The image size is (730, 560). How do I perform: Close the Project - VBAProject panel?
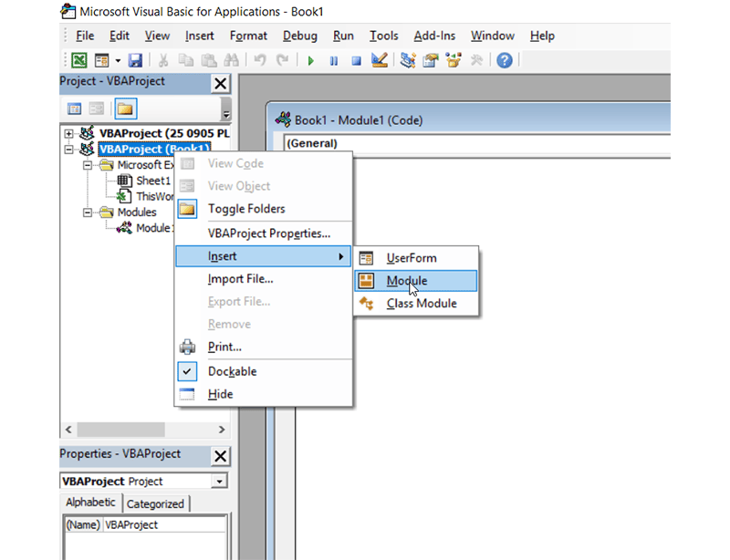[220, 84]
